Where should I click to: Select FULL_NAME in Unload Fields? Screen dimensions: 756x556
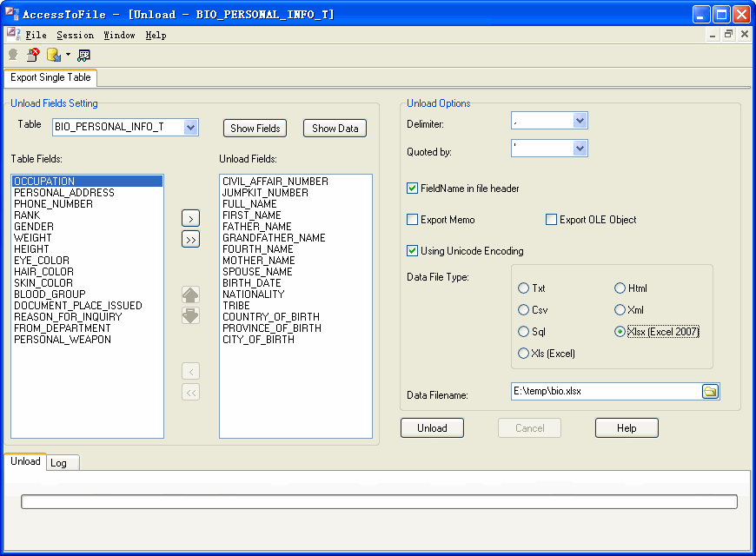[x=295, y=204]
